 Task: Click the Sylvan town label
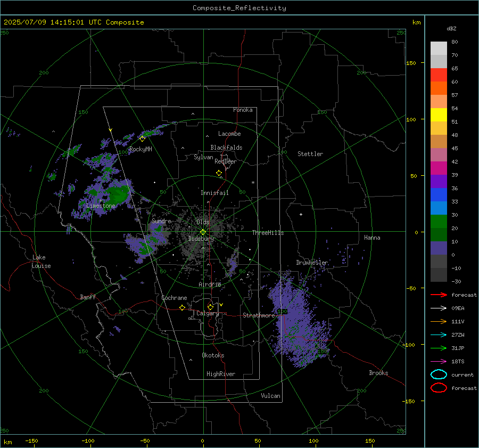pos(203,157)
